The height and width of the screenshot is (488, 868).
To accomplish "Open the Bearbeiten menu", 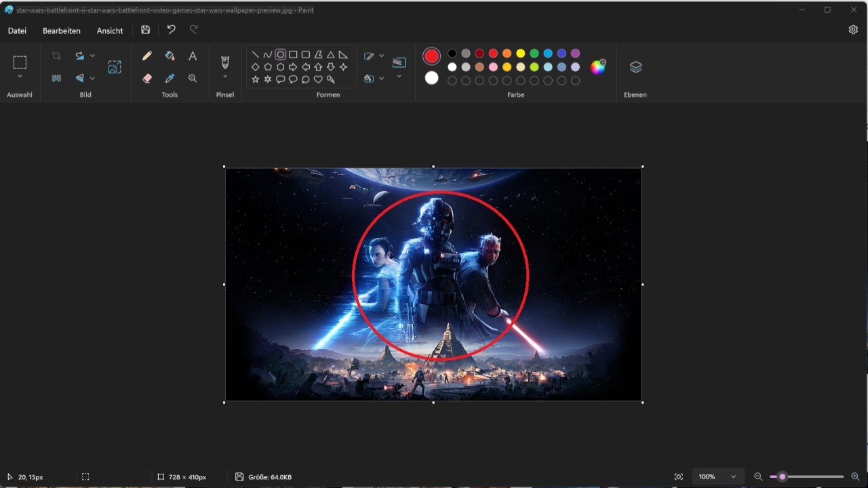I will coord(62,30).
